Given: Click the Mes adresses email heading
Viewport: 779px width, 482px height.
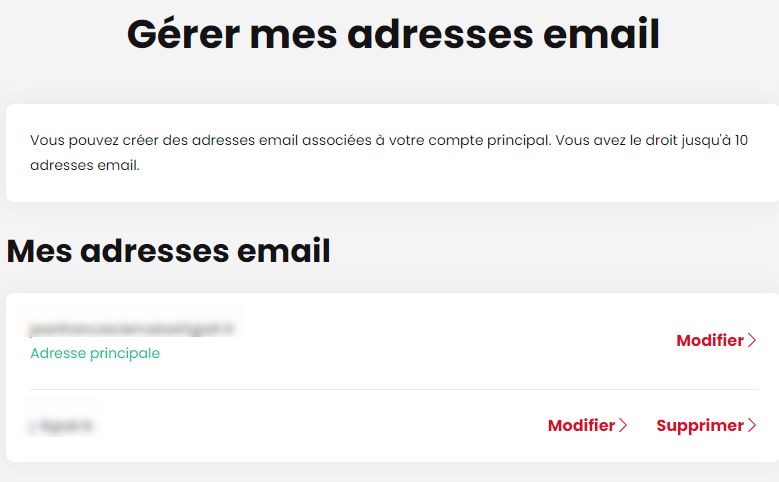Looking at the screenshot, I should click(168, 251).
